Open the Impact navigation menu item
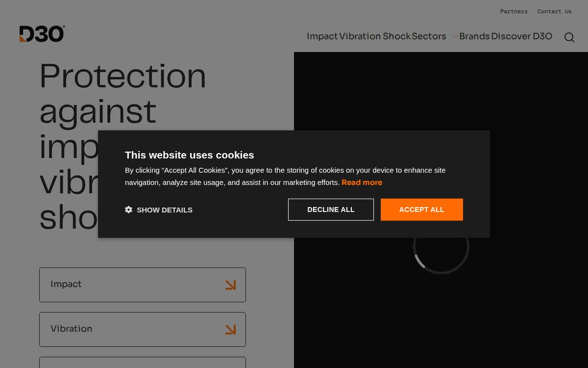Screen dimensions: 588x368 pos(322,36)
